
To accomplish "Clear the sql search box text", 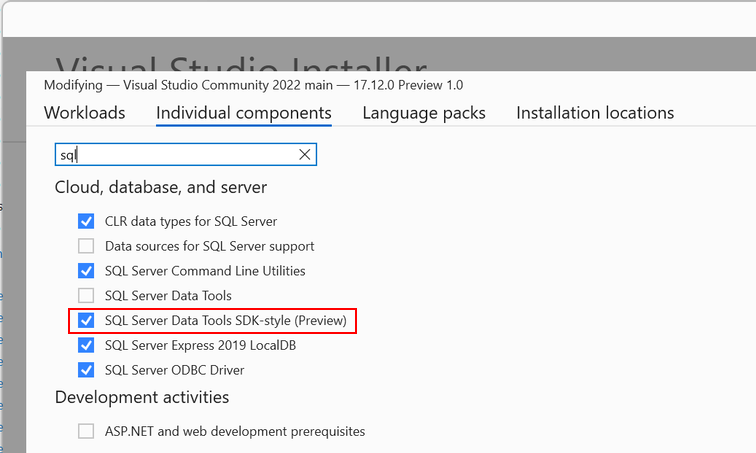I will 305,155.
